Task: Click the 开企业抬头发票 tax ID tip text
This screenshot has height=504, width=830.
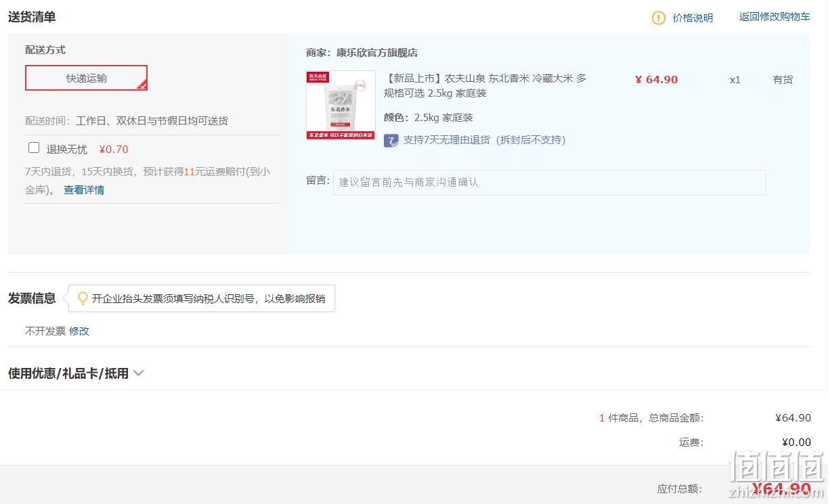Action: (x=209, y=298)
